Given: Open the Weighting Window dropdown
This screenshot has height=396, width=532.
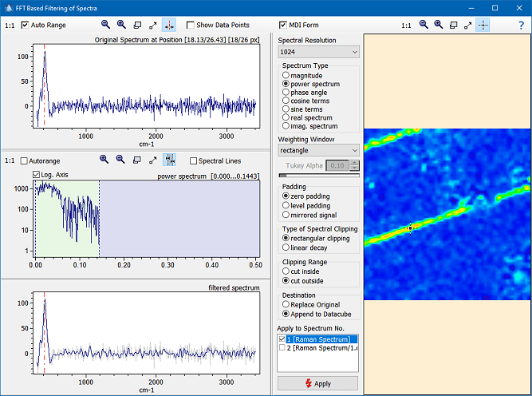Looking at the screenshot, I should [x=318, y=149].
